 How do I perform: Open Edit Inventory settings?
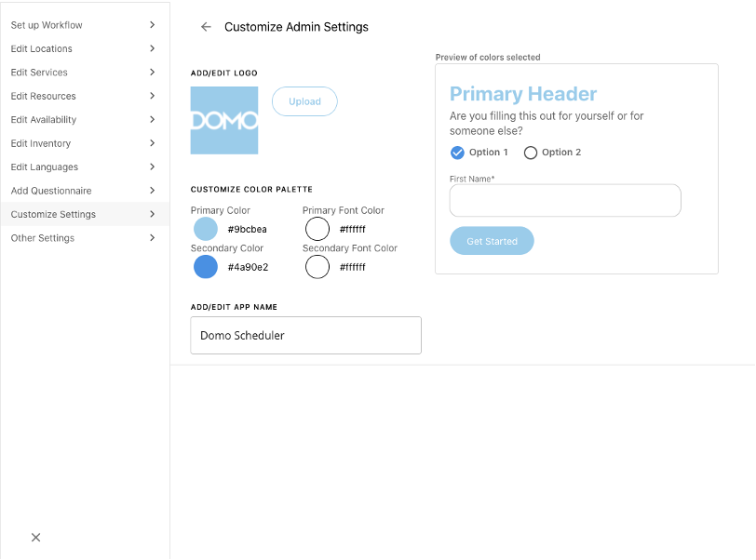point(84,143)
